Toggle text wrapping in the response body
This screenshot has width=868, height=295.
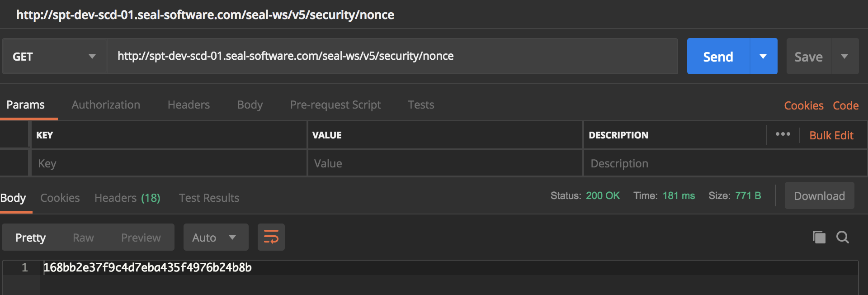(x=271, y=237)
